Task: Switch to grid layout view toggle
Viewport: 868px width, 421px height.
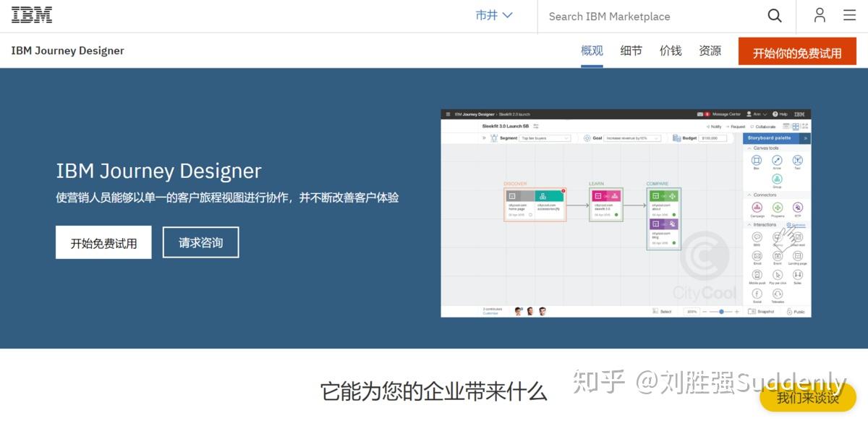Action: [796, 127]
